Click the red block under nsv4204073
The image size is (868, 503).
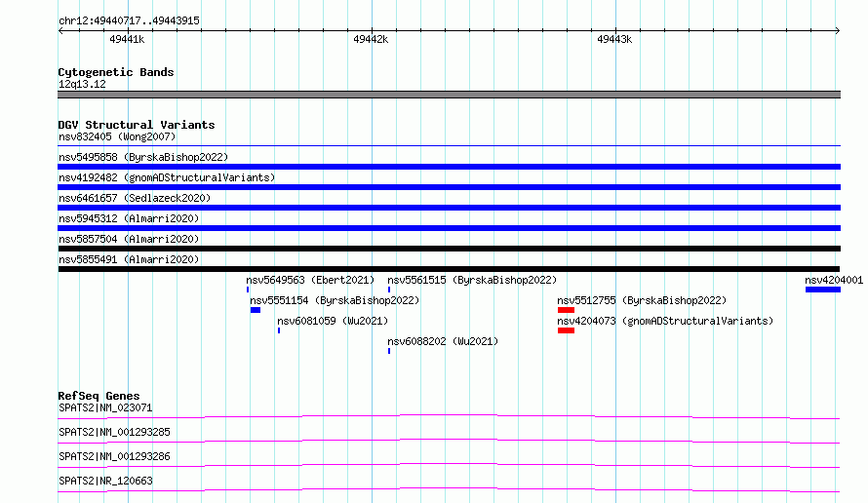pyautogui.click(x=566, y=330)
